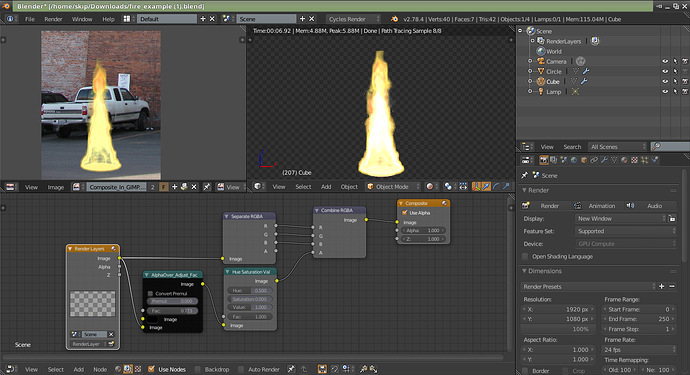Select the texture node tree type icon
The height and width of the screenshot is (375, 690).
(138, 369)
